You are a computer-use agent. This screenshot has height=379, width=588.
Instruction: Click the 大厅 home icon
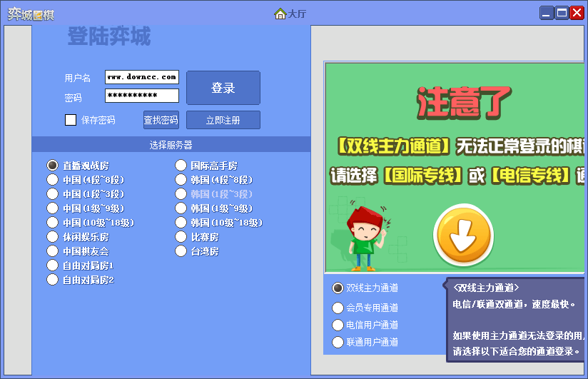[x=280, y=14]
